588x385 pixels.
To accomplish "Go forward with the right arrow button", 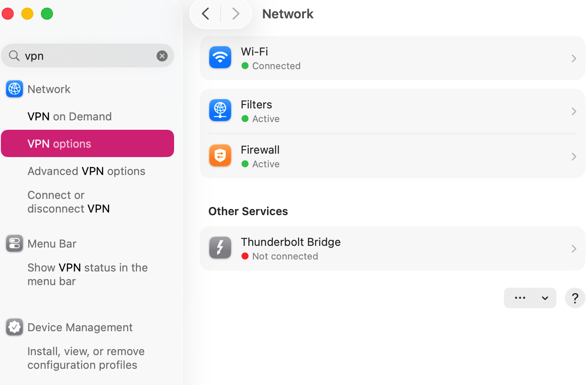I will (x=236, y=14).
